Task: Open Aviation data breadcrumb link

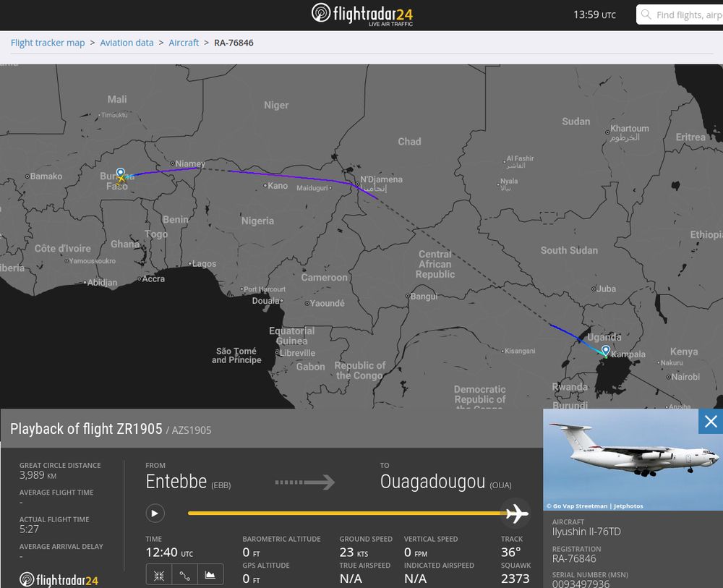Action: (x=127, y=43)
